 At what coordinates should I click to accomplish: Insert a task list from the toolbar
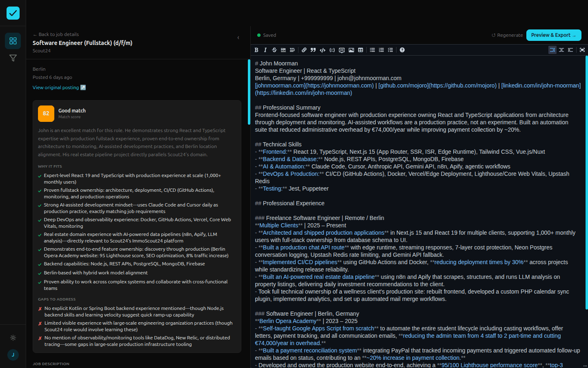[390, 50]
